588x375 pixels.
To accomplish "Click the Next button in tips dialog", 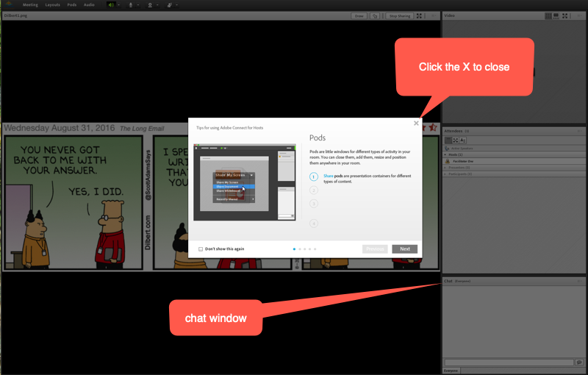I will 404,249.
